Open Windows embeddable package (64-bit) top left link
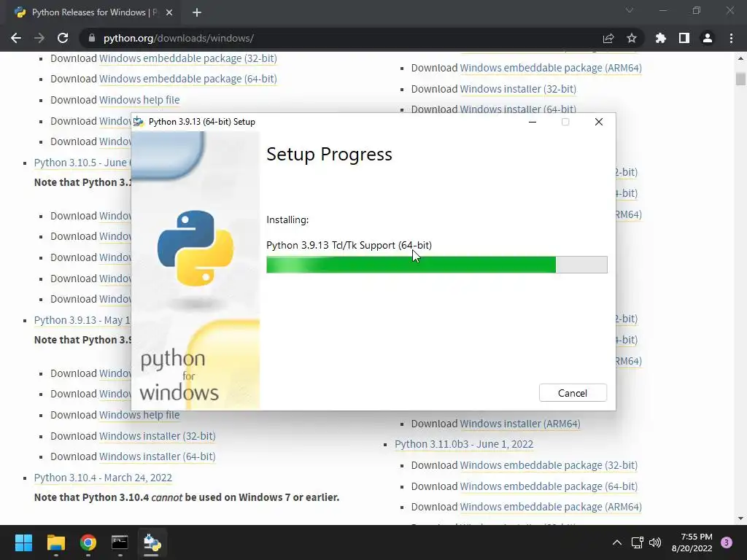 click(187, 79)
